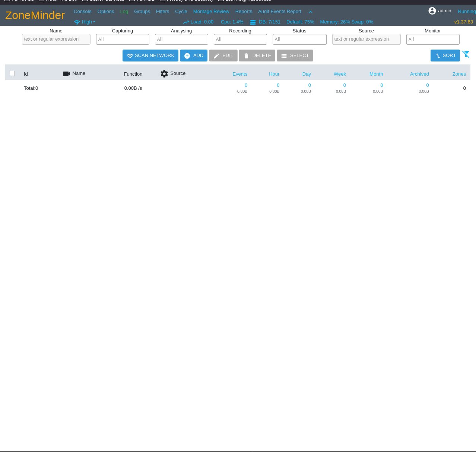Click the clear filters funnel icon
Screen dimensions: 476x452
pyautogui.click(x=466, y=54)
